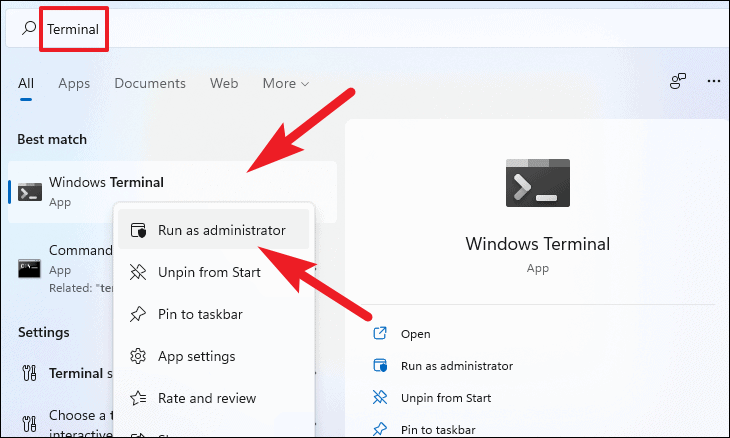Choose Unpin from Start in context menu

coord(213,272)
